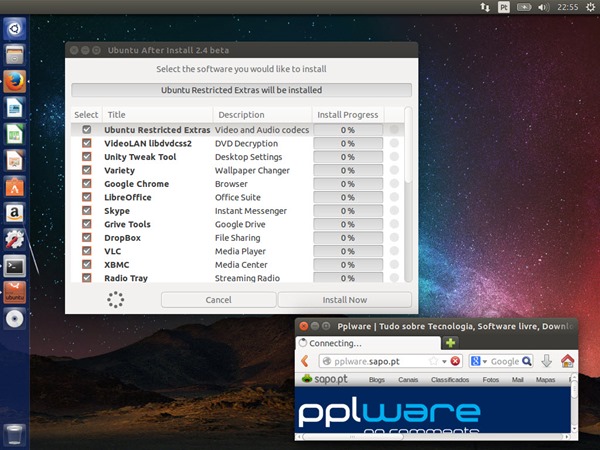Uncheck the LibreOffice checkbox
600x450 pixels.
click(87, 197)
